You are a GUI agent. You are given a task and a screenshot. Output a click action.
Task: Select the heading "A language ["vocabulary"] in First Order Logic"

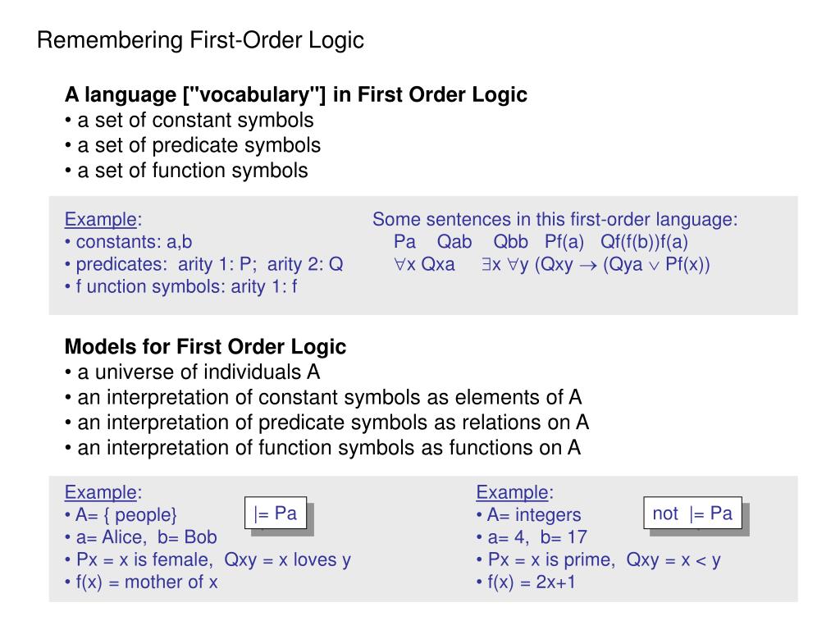295,95
